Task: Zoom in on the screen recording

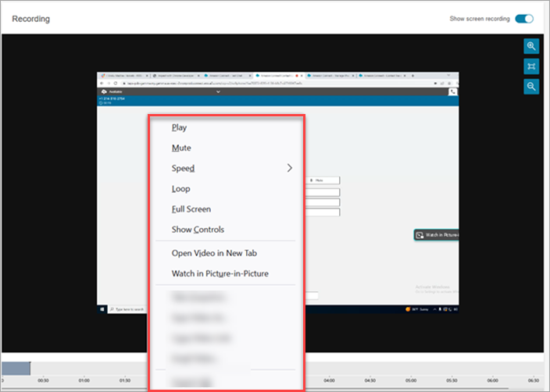Action: coord(531,46)
